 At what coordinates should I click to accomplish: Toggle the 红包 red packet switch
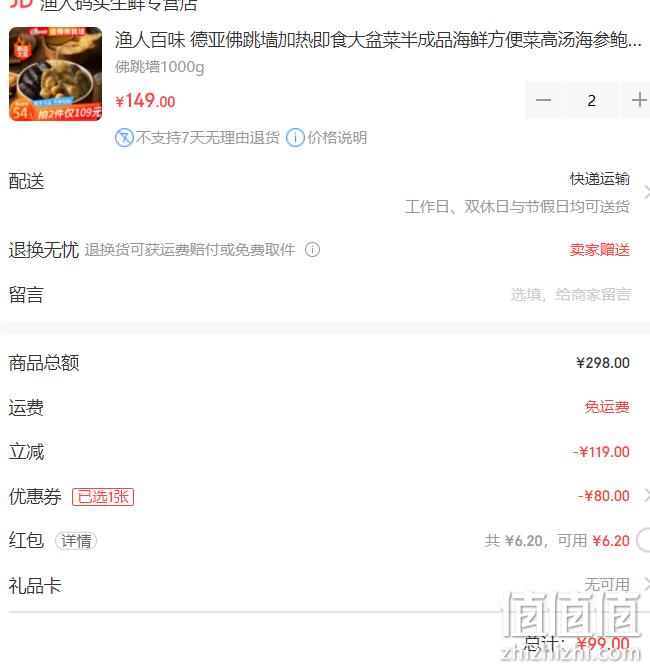tap(643, 541)
